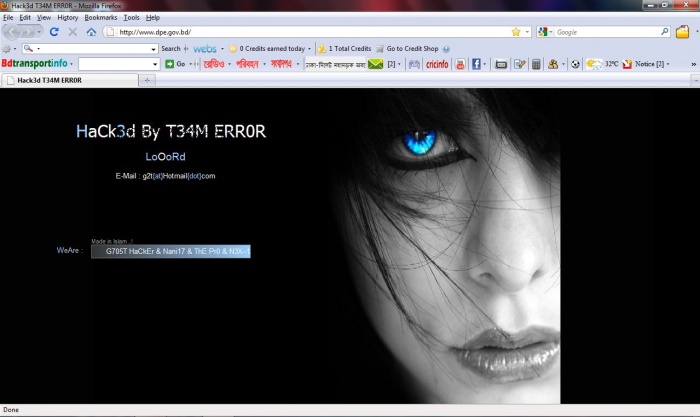The image size is (700, 417).
Task: Stop loading the page
Action: click(73, 32)
